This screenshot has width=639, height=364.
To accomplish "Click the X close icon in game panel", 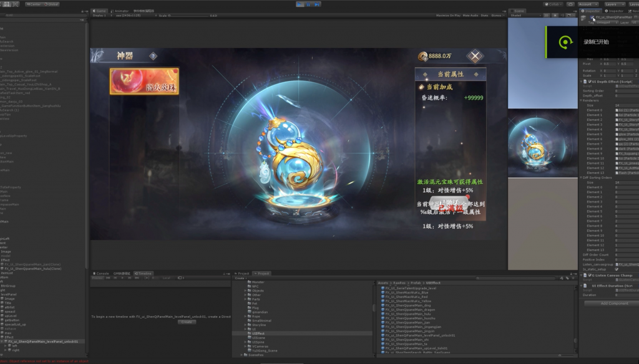I will 475,56.
